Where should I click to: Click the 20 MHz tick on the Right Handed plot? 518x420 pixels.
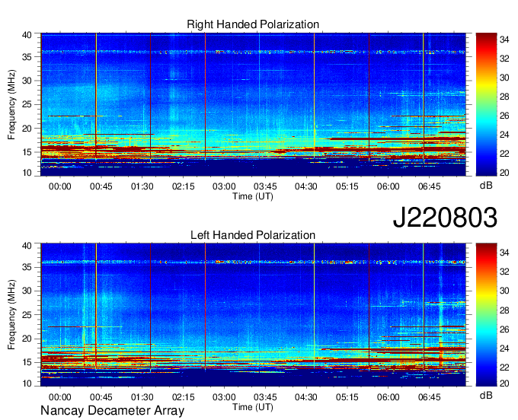pyautogui.click(x=27, y=129)
